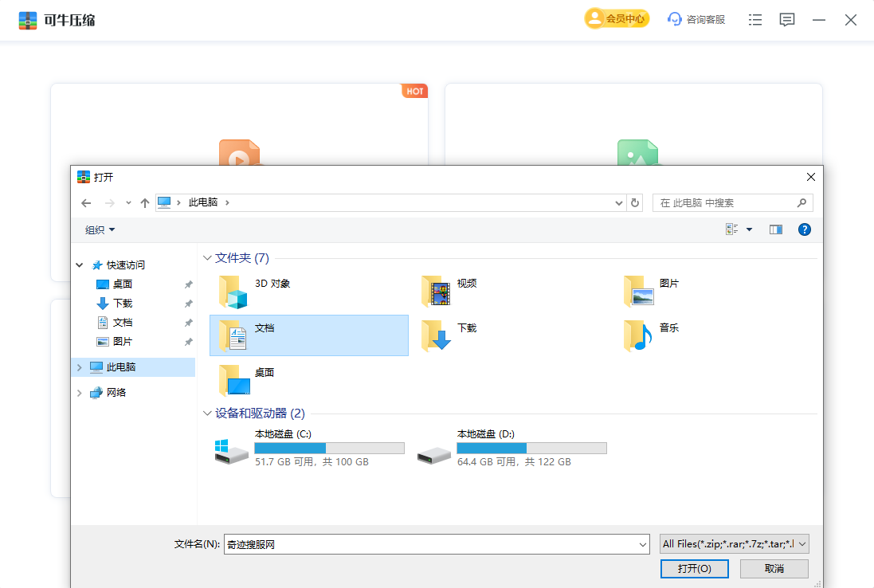Contact 咨询客服 support
This screenshot has width=874, height=588.
tap(696, 19)
